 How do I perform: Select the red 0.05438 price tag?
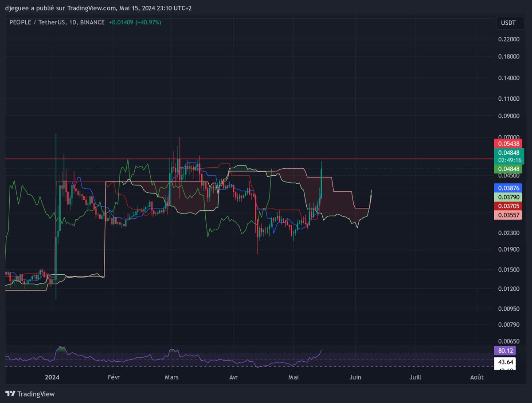508,143
